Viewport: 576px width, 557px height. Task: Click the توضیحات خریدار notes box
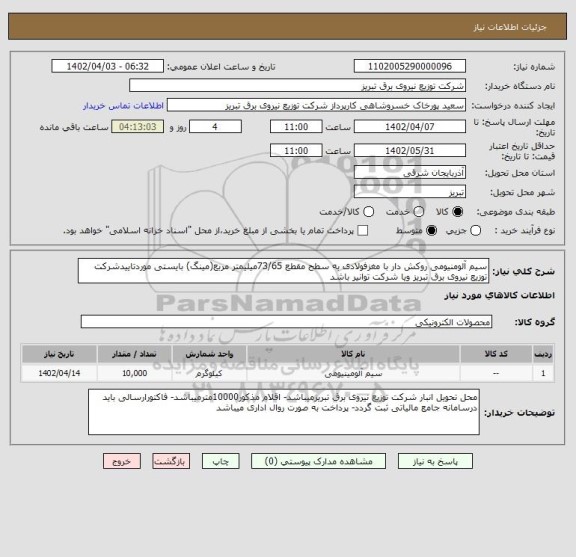(284, 412)
